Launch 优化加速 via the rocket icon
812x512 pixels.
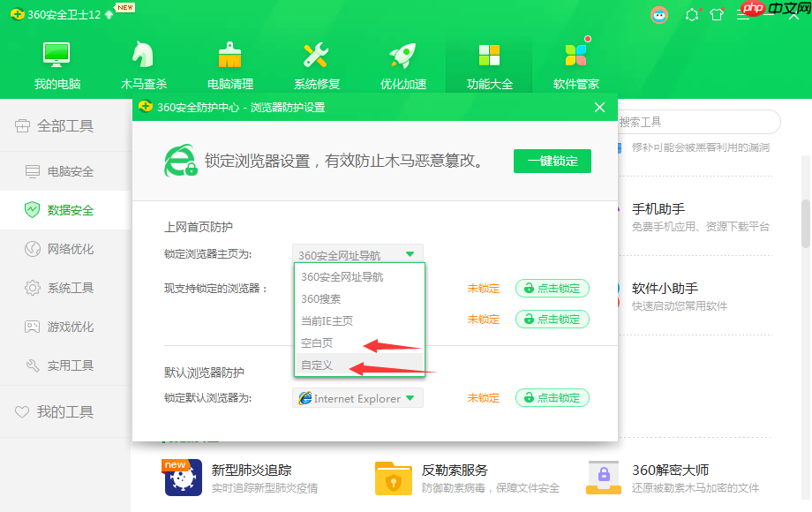tap(401, 53)
